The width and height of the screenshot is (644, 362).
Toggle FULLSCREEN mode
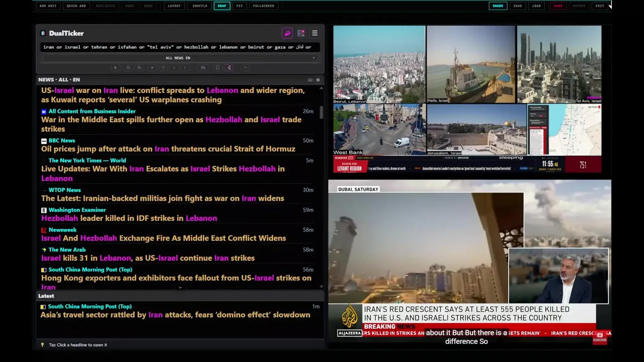pyautogui.click(x=264, y=6)
